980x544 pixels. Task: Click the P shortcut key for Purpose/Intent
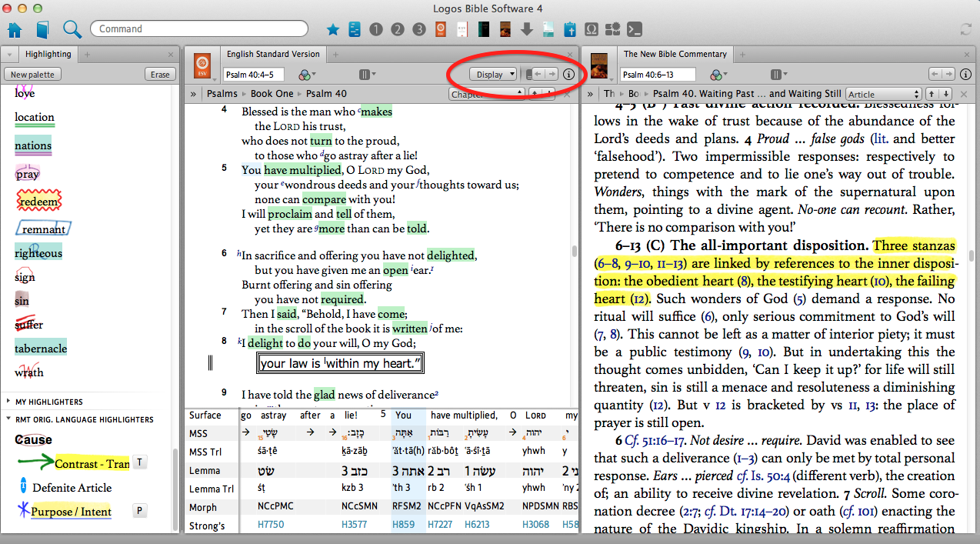pyautogui.click(x=139, y=511)
